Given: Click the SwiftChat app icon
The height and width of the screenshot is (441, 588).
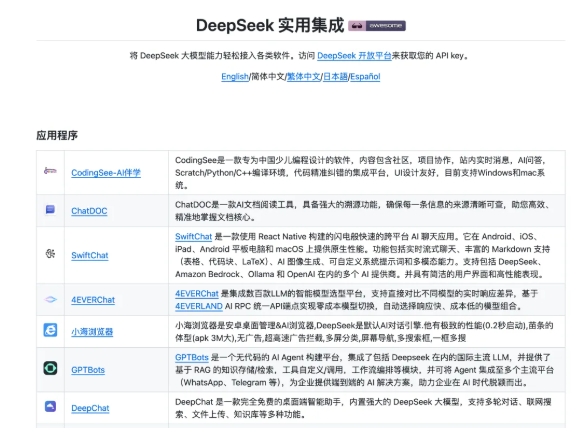Looking at the screenshot, I should pyautogui.click(x=50, y=254).
